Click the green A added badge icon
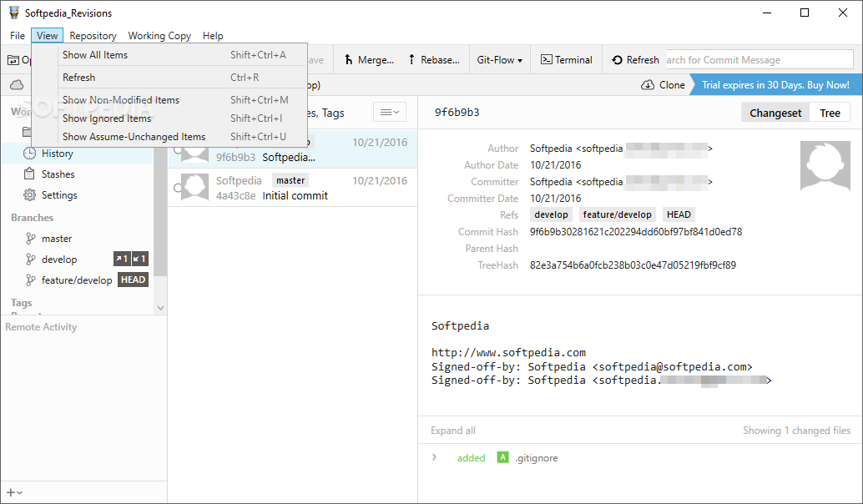This screenshot has width=863, height=504. 502,457
